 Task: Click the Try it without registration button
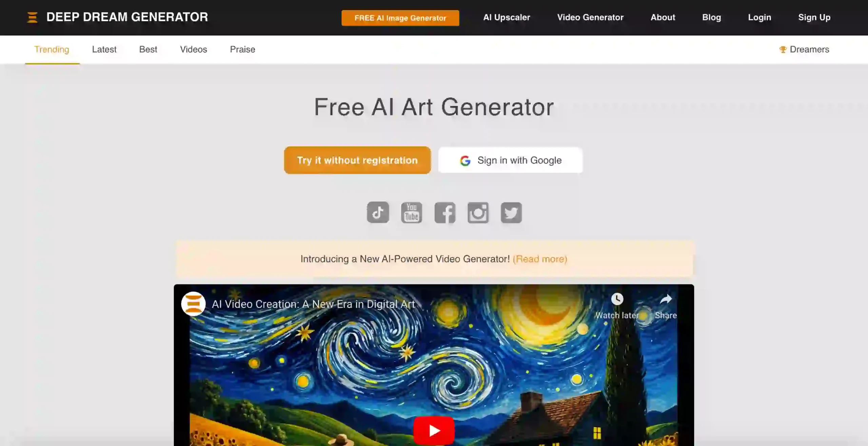tap(357, 160)
